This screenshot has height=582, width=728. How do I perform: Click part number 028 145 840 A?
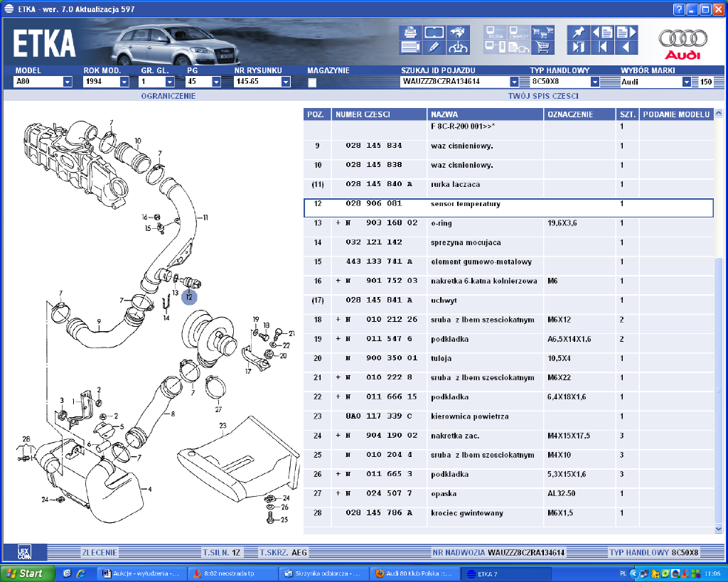[x=379, y=184]
